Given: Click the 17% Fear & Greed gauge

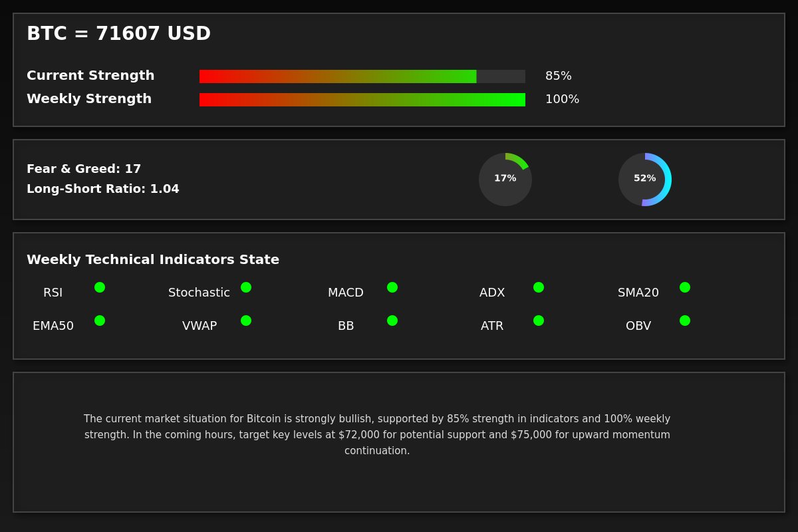Looking at the screenshot, I should [x=505, y=180].
